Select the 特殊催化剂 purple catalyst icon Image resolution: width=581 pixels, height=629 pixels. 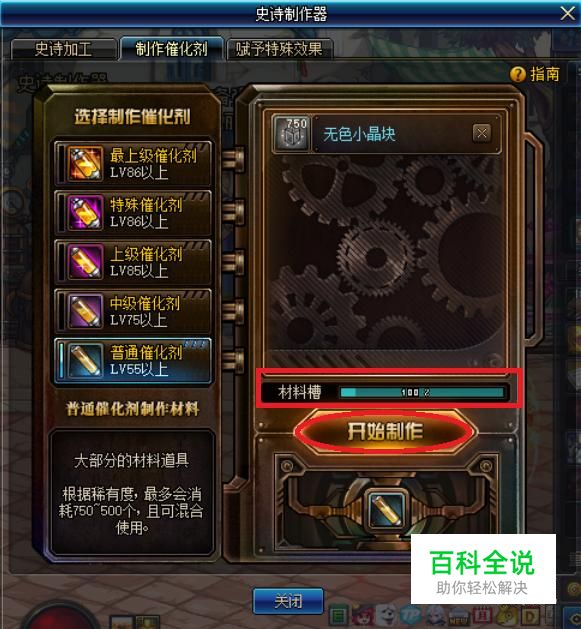[x=84, y=212]
